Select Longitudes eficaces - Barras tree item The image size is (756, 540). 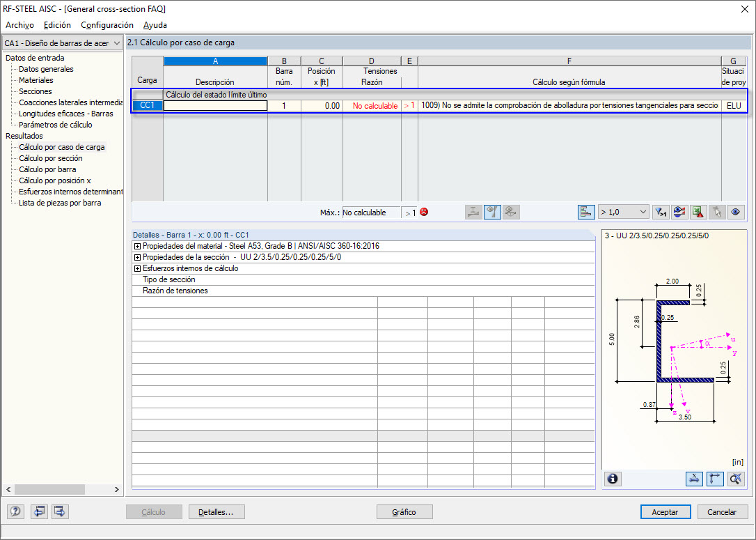coord(66,114)
